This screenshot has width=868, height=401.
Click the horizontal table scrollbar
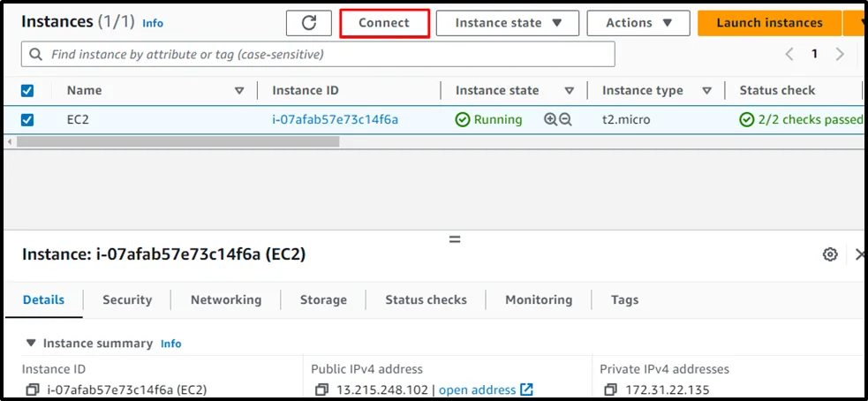pos(177,141)
